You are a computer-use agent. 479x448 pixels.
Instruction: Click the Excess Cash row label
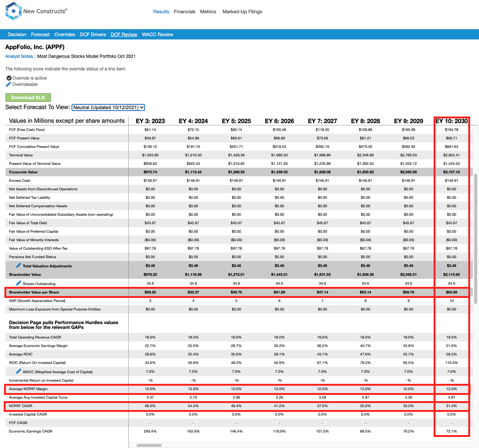20,181
